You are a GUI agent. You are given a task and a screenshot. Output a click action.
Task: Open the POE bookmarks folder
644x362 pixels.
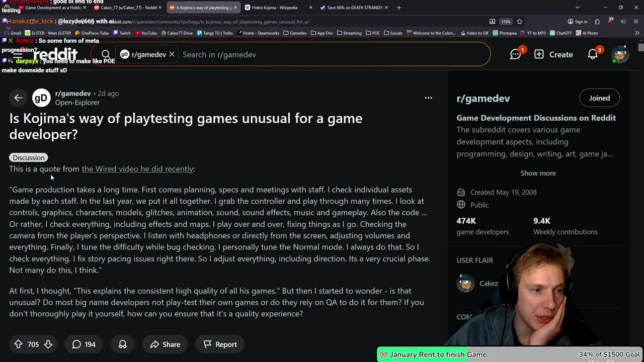click(372, 33)
